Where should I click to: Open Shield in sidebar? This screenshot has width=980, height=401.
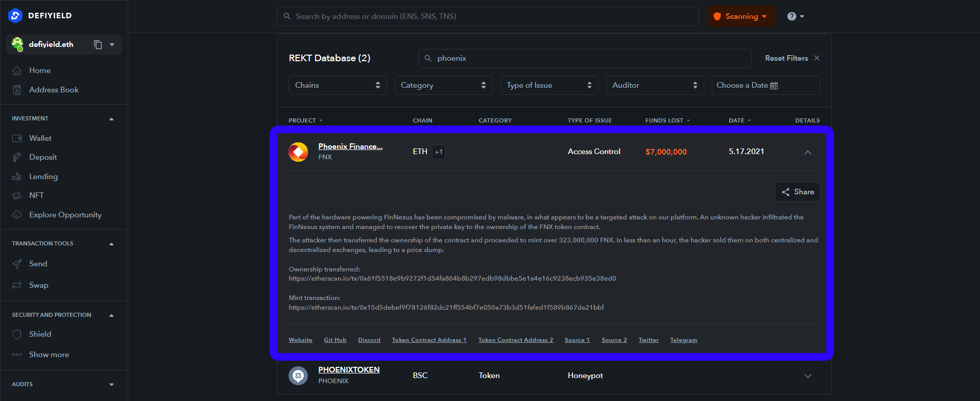click(40, 334)
